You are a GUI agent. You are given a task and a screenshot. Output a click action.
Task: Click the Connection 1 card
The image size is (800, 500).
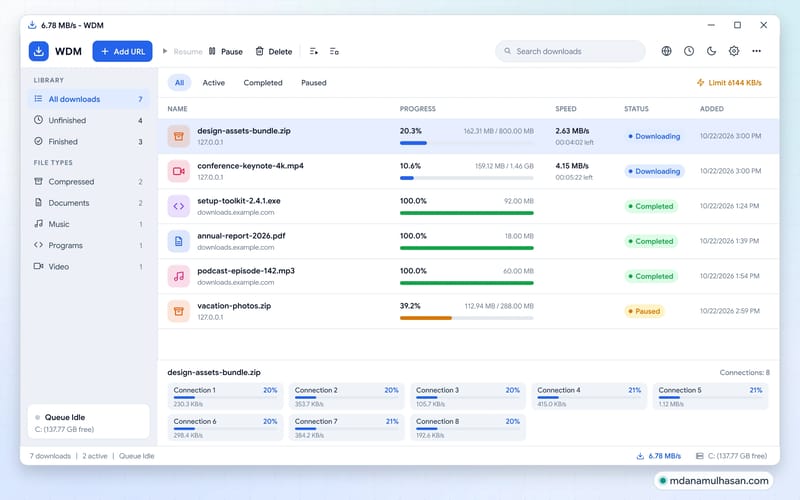(225, 396)
